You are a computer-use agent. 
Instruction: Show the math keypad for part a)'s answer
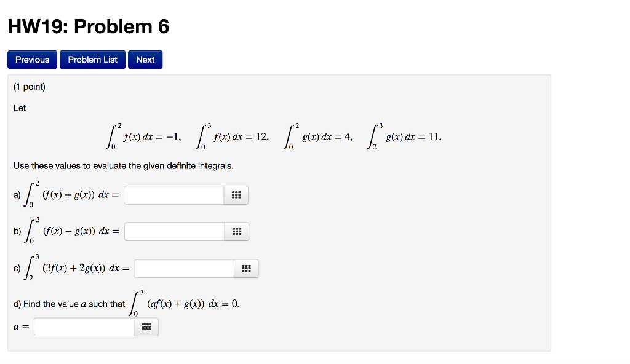236,194
